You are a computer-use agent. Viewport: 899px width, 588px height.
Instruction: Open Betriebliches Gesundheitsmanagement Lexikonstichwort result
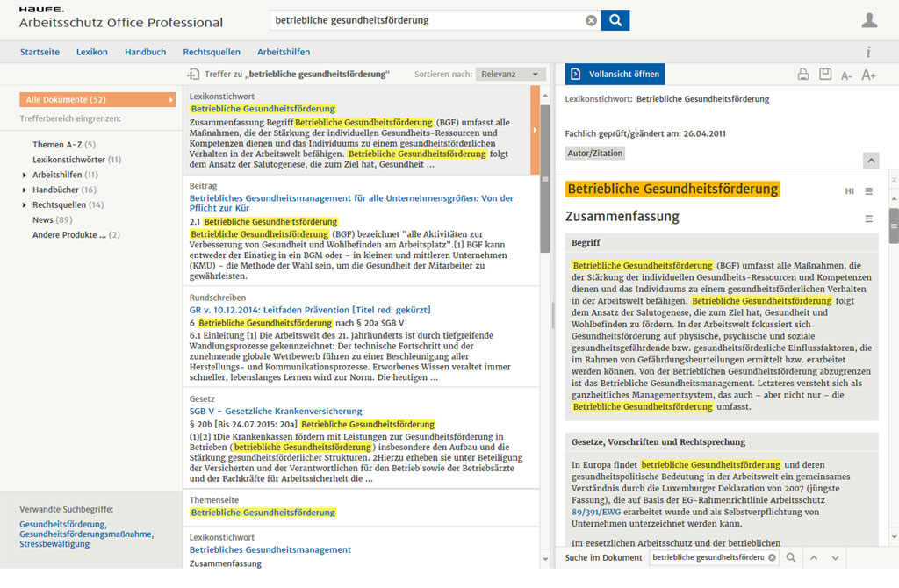270,549
